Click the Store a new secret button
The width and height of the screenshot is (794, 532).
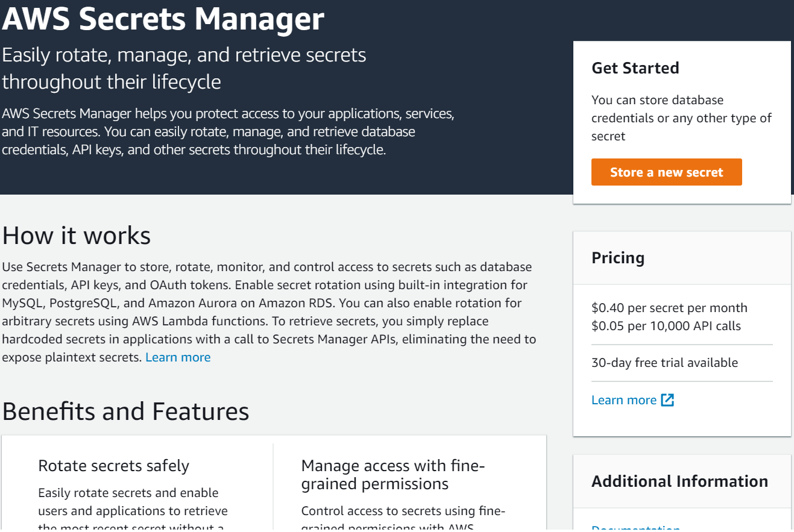[x=666, y=172]
